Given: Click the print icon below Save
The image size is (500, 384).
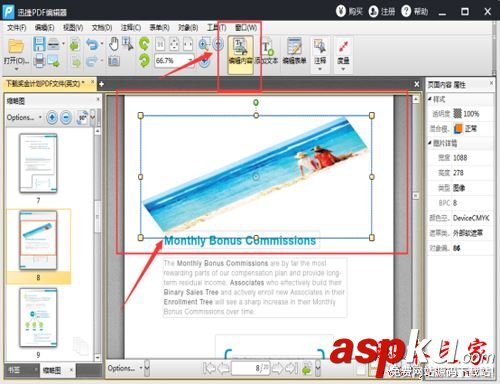Looking at the screenshot, I should [x=39, y=61].
